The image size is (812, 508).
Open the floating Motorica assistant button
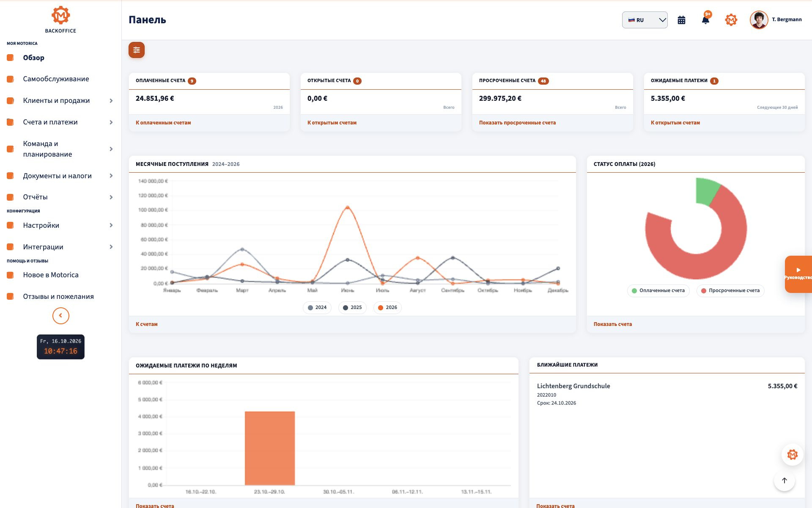click(792, 455)
